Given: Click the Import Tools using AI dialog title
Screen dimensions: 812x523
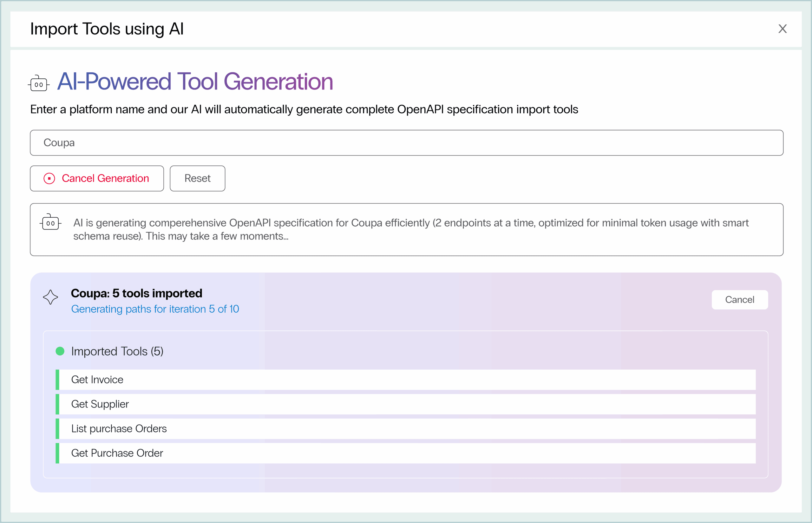Looking at the screenshot, I should pos(107,29).
